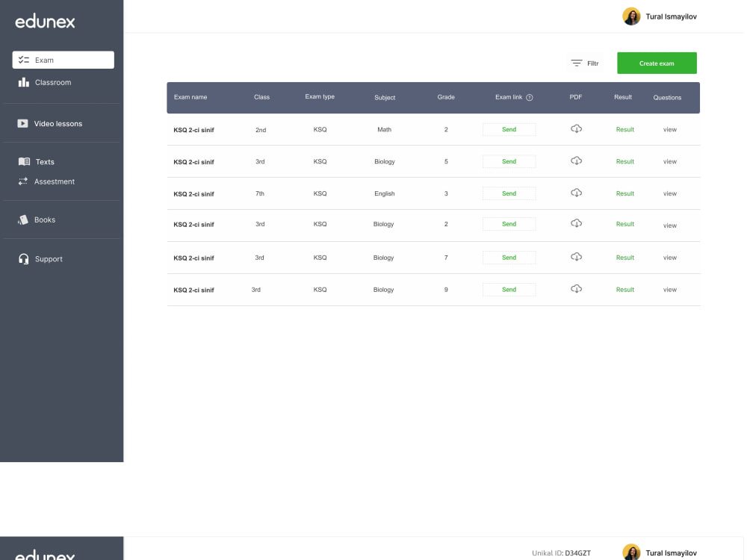Viewport: 747px width, 560px height.
Task: Open the Filtr filter control
Action: (x=585, y=63)
